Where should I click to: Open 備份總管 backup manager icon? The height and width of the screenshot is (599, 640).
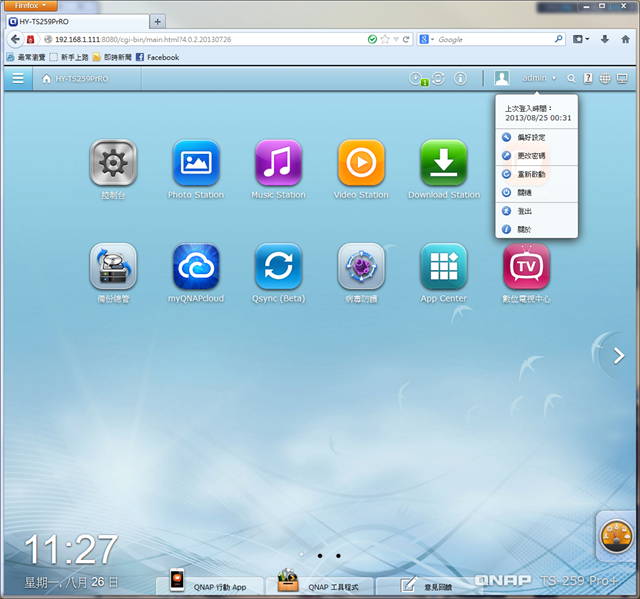point(113,266)
